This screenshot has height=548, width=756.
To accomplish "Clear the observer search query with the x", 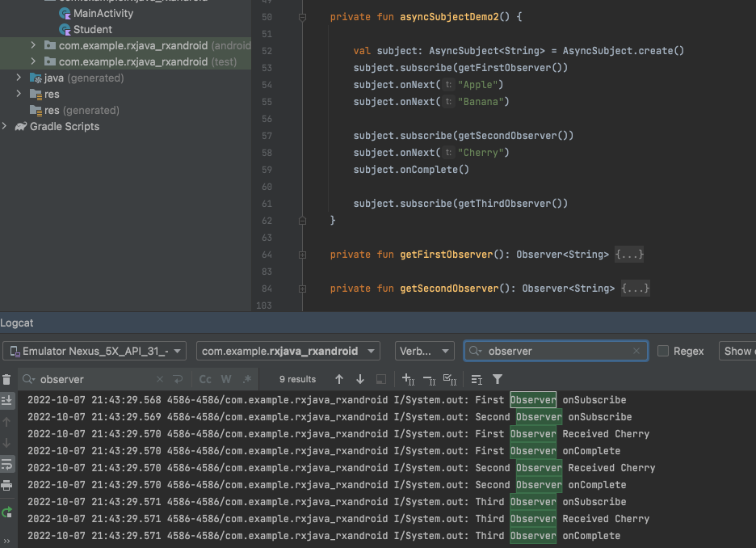I will point(636,351).
